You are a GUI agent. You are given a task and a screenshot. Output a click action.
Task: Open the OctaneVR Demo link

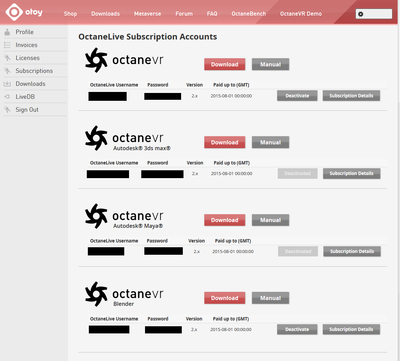pos(301,14)
